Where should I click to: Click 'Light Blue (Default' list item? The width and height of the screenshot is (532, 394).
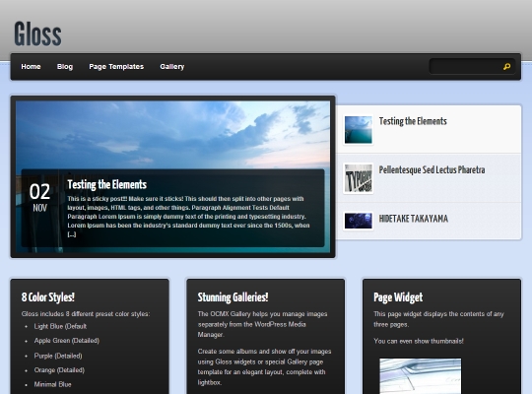pyautogui.click(x=60, y=326)
